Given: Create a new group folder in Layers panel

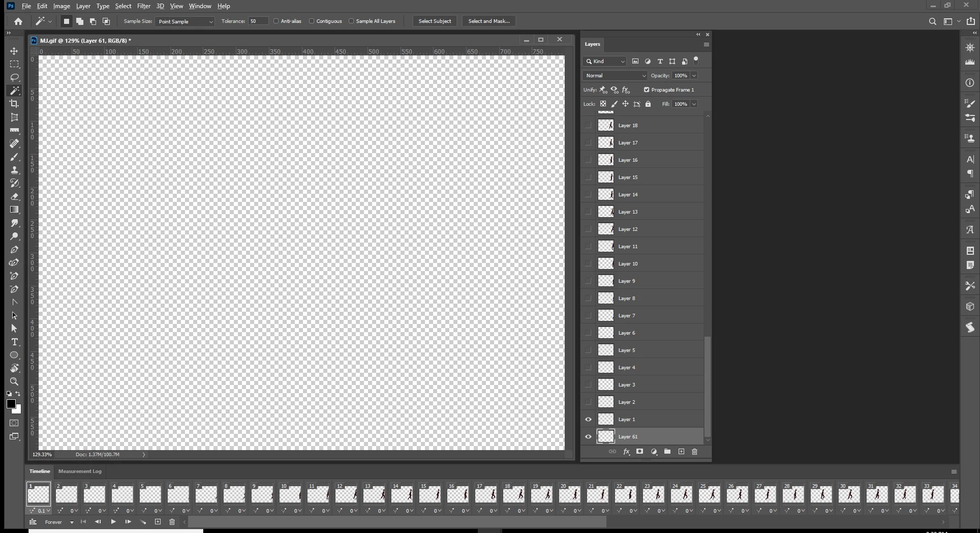Looking at the screenshot, I should tap(667, 452).
